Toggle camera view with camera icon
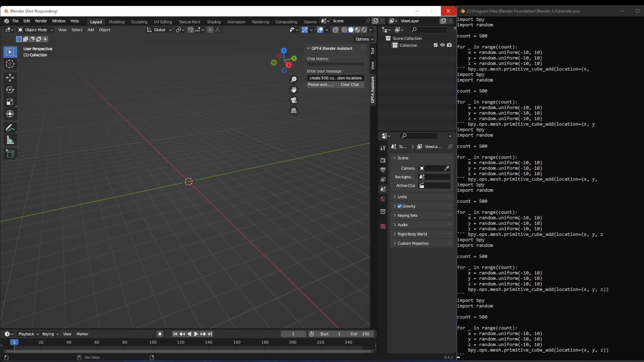644x362 pixels. [294, 100]
